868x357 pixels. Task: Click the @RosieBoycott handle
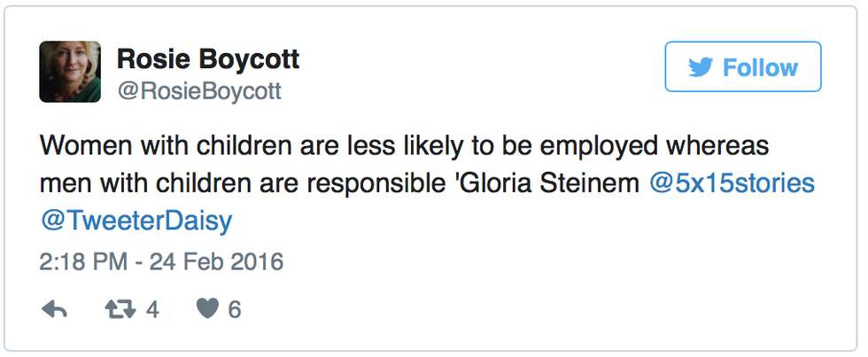pyautogui.click(x=199, y=91)
